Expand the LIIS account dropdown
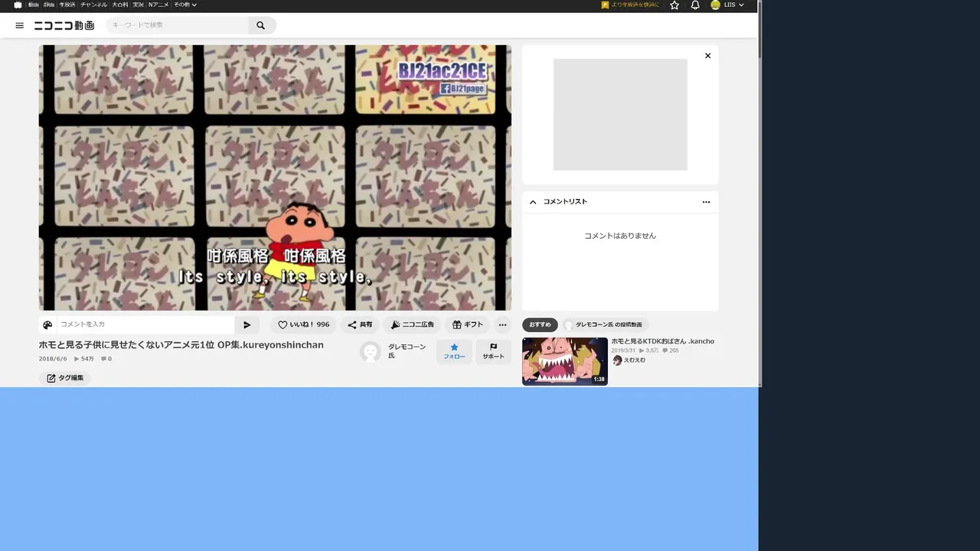The height and width of the screenshot is (551, 980). click(733, 5)
